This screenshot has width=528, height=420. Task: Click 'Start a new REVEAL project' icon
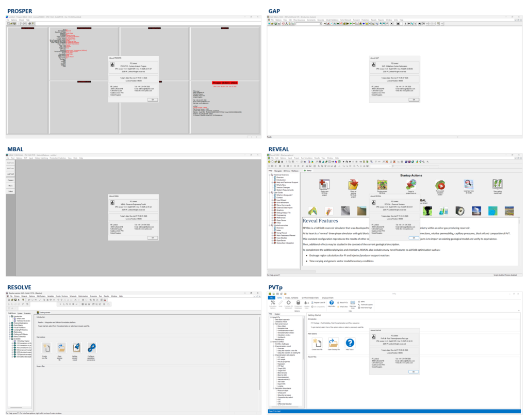pos(324,184)
